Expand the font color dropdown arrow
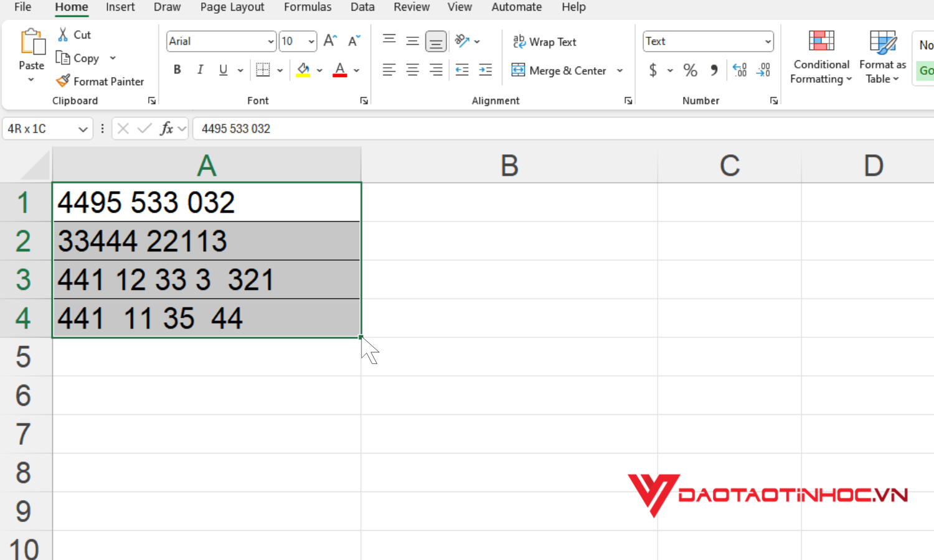 tap(356, 70)
